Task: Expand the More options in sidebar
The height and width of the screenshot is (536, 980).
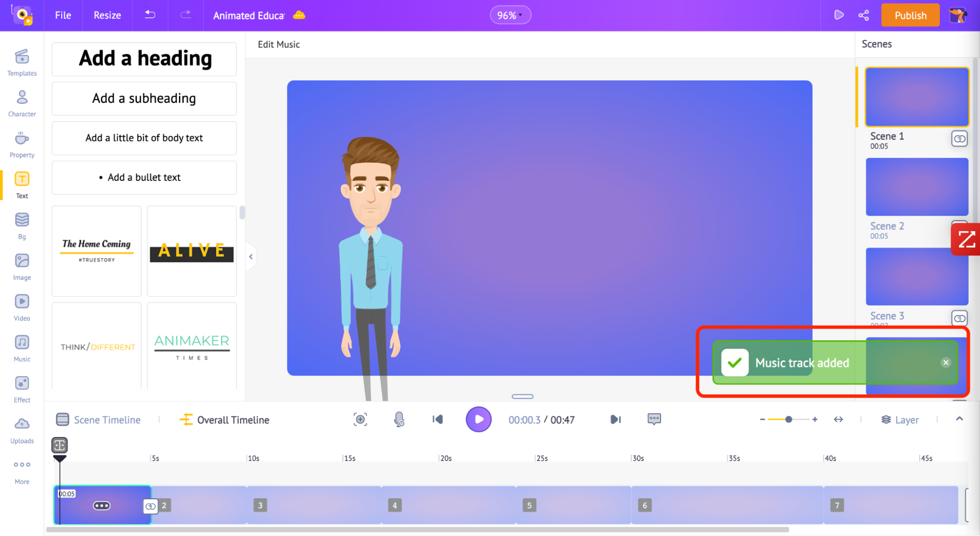Action: tap(22, 470)
